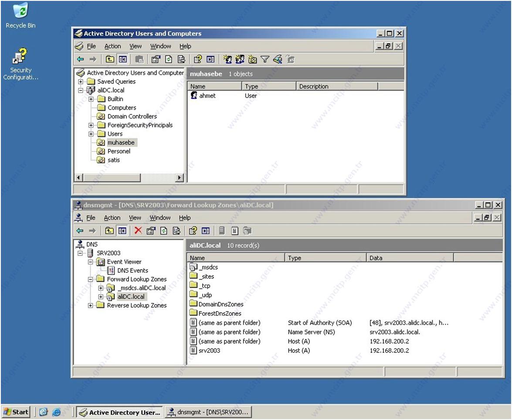The height and width of the screenshot is (420, 512).
Task: Open Help menu in dnsmgmt window
Action: [184, 217]
